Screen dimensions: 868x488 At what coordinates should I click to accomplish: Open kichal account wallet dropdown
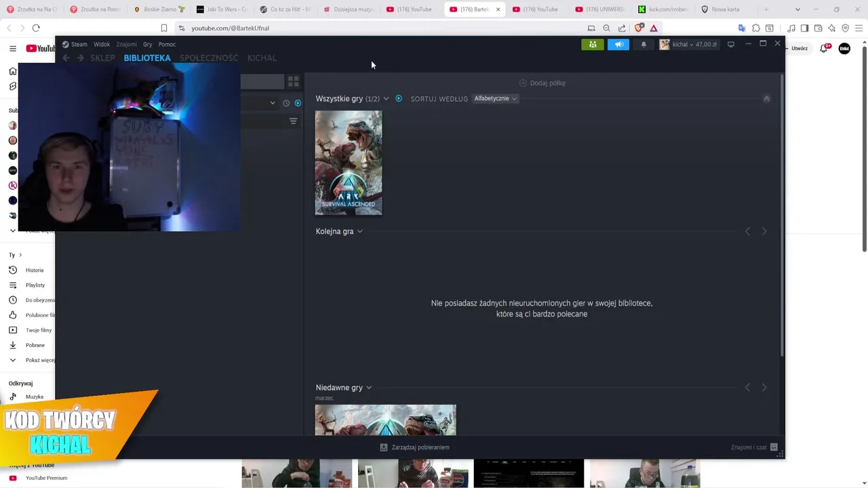pyautogui.click(x=688, y=44)
